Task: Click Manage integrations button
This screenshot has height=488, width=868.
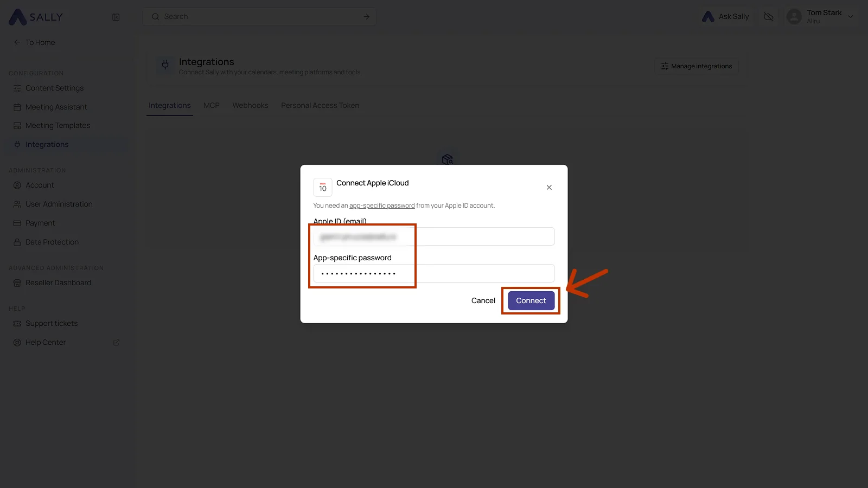Action: point(697,66)
